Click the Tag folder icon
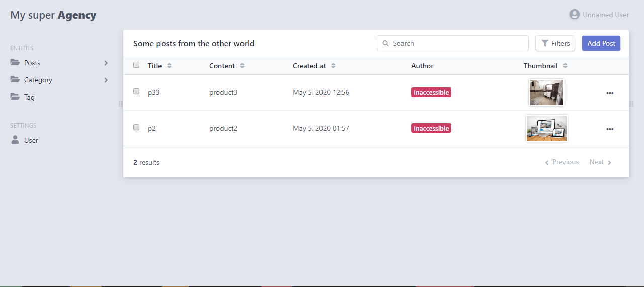This screenshot has height=287, width=644. [x=15, y=97]
